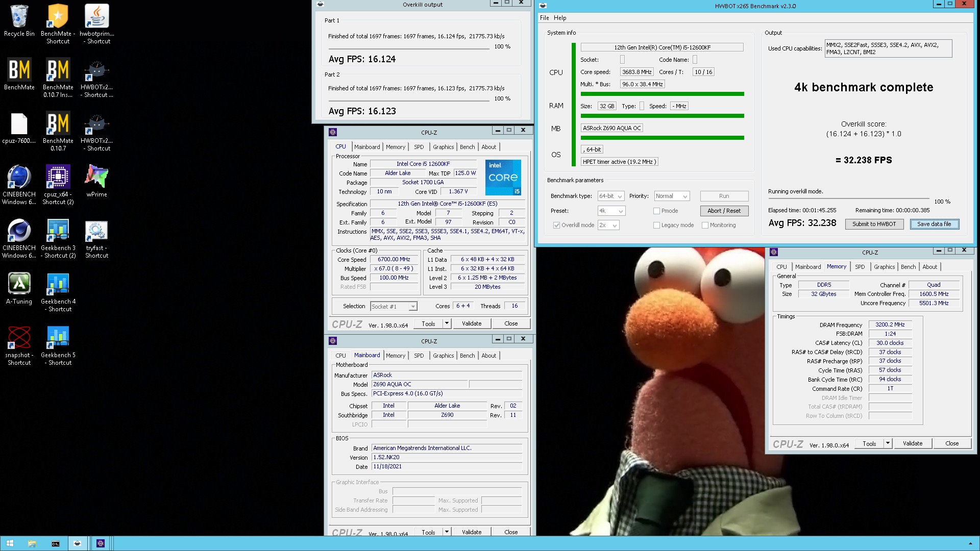This screenshot has width=980, height=551.
Task: Open the Priority Normal dropdown
Action: (672, 196)
